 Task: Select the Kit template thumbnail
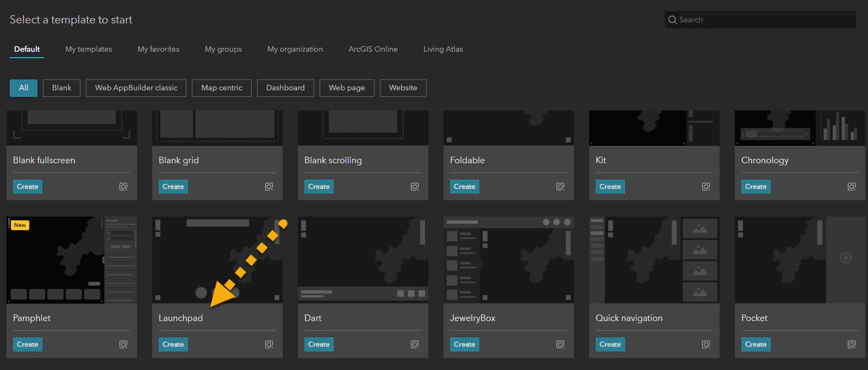(654, 128)
